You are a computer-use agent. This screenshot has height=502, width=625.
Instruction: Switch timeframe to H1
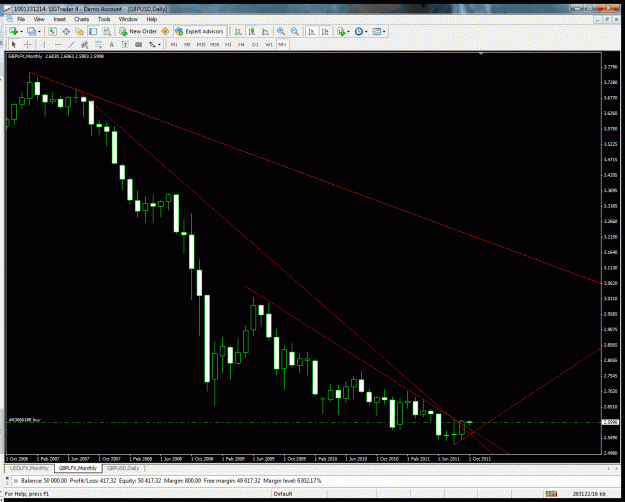[x=228, y=45]
